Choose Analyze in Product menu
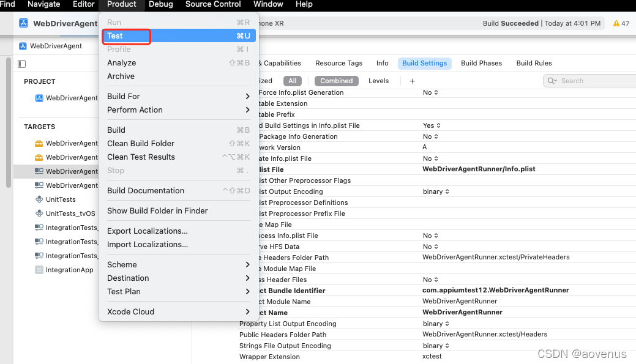The width and height of the screenshot is (636, 364). point(179,63)
